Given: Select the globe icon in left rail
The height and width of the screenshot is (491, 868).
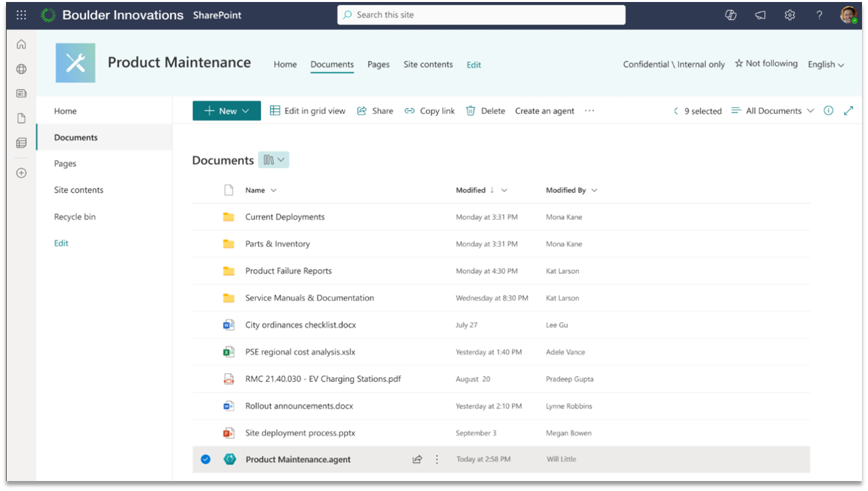Looking at the screenshot, I should point(21,68).
